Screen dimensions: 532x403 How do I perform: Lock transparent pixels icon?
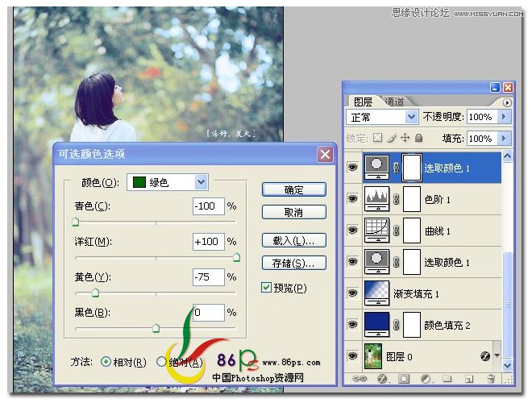coord(377,138)
